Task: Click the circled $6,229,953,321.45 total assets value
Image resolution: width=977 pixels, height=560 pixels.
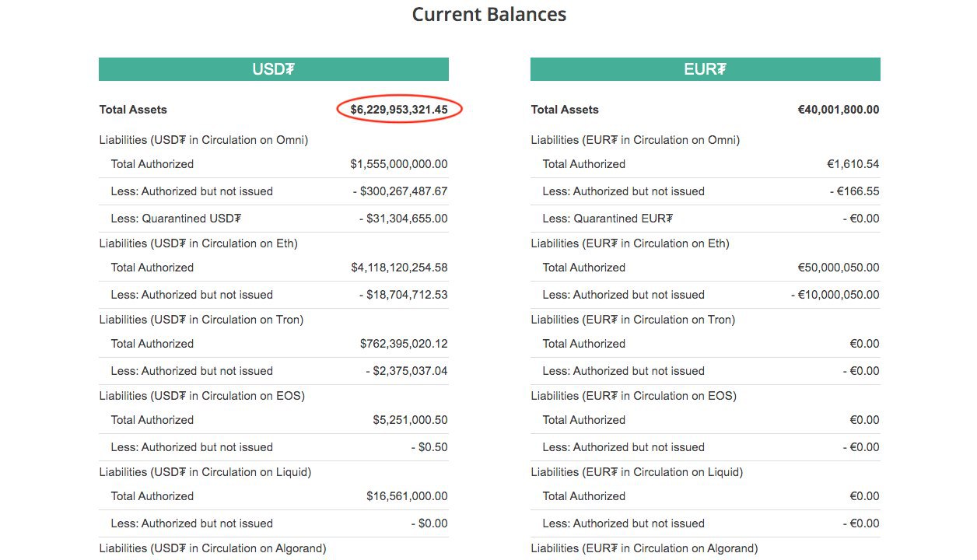Action: pyautogui.click(x=399, y=110)
